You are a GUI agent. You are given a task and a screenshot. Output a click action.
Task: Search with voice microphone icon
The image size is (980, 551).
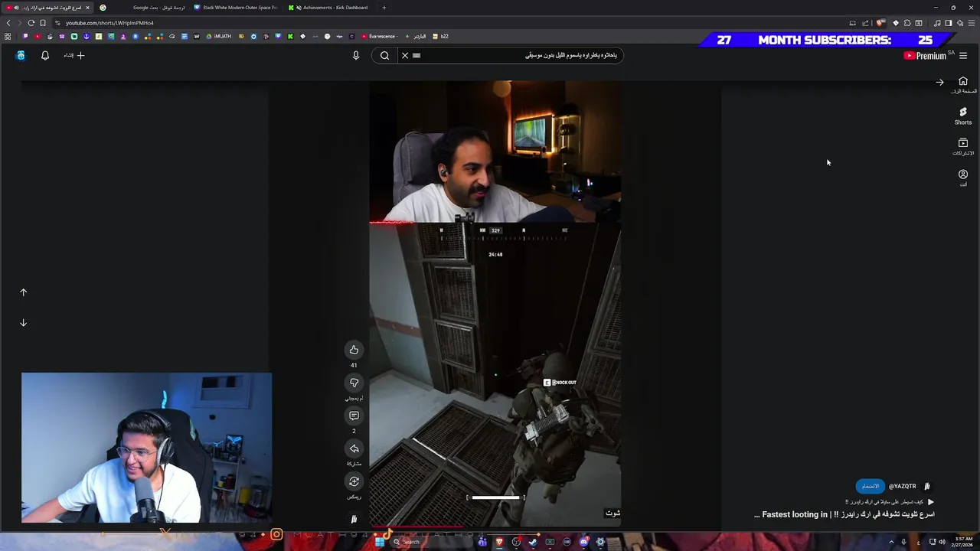356,55
